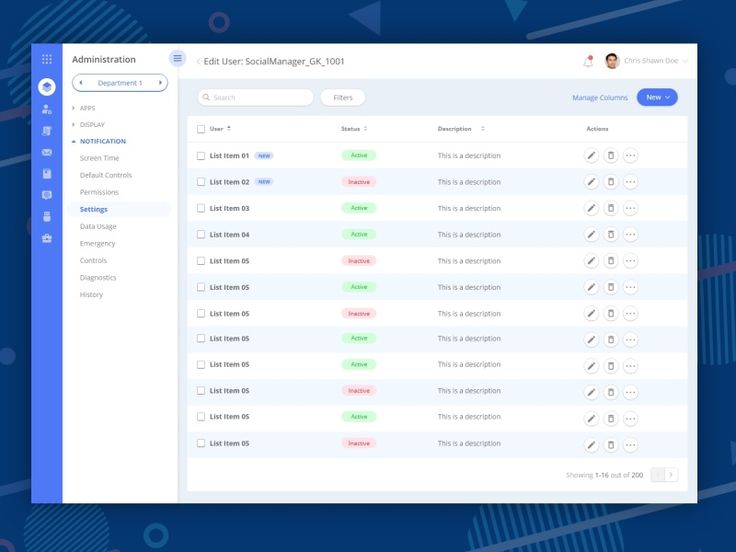Click Inactive status badge of List Item 02

[x=359, y=182]
